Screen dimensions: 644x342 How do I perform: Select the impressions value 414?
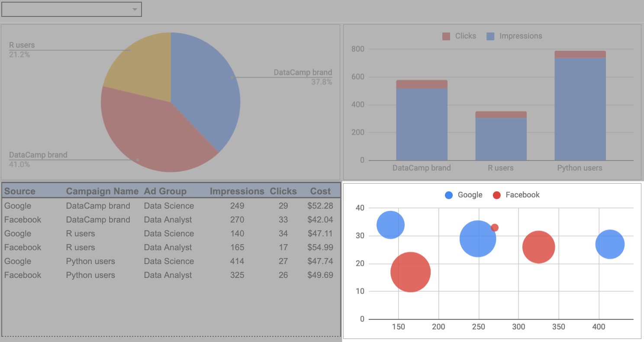[237, 261]
